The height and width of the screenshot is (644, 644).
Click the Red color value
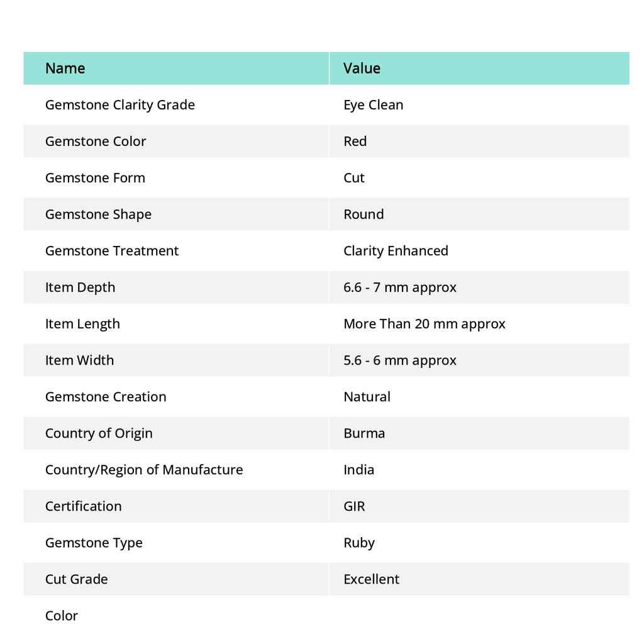355,141
